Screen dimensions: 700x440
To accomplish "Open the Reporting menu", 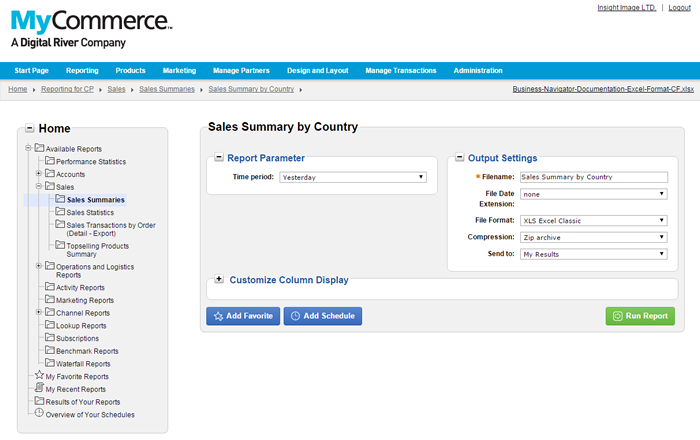I will (82, 71).
